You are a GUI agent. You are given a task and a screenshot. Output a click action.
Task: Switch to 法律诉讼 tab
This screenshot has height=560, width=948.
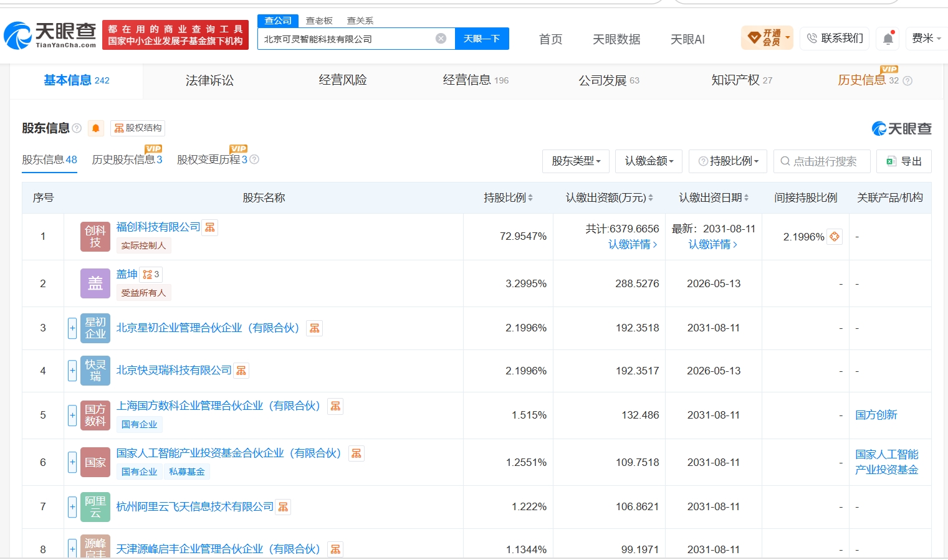coord(209,80)
